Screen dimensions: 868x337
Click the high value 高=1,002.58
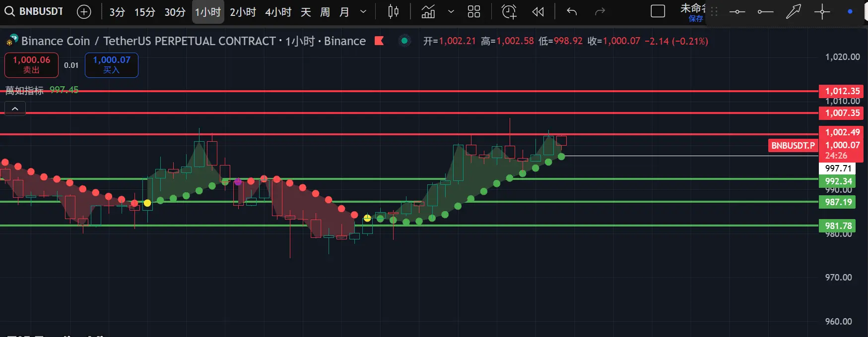point(507,41)
